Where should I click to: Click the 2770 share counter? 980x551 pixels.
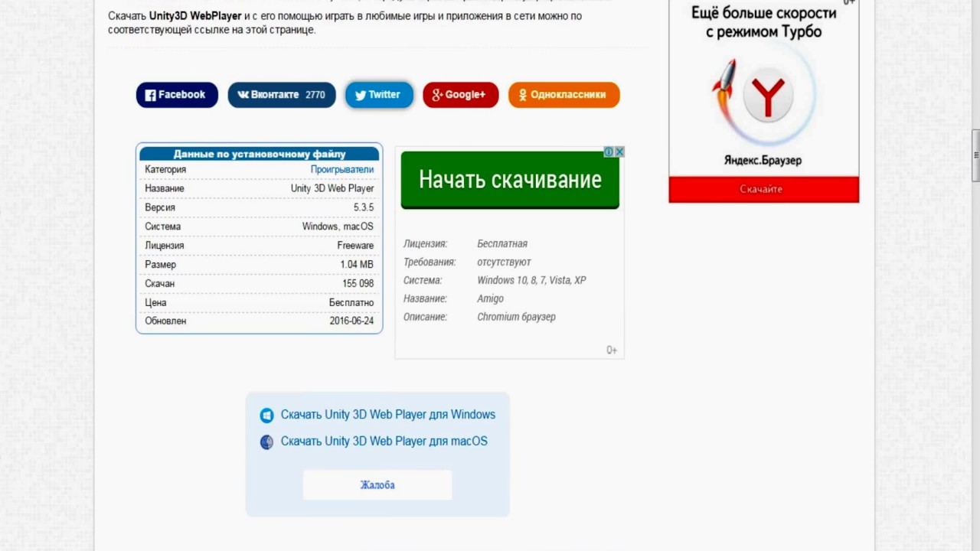click(x=315, y=95)
